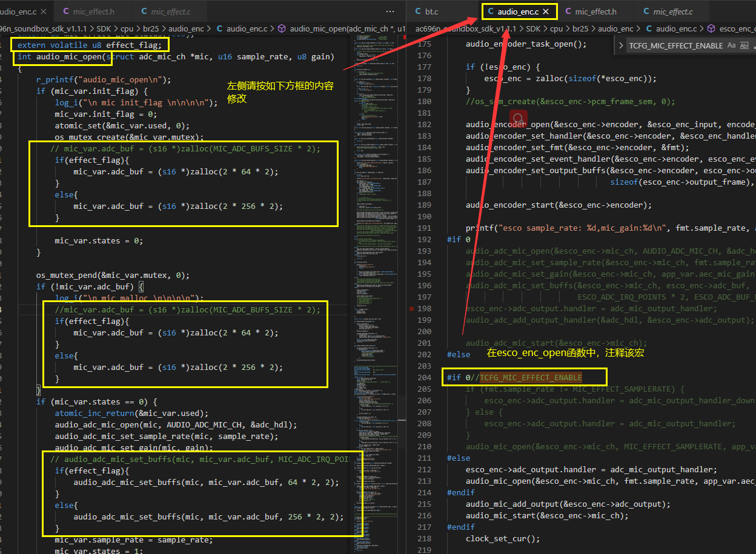Screen dimensions: 756x554
Task: Open SDK breadcrumb in right editor
Action: (x=533, y=28)
